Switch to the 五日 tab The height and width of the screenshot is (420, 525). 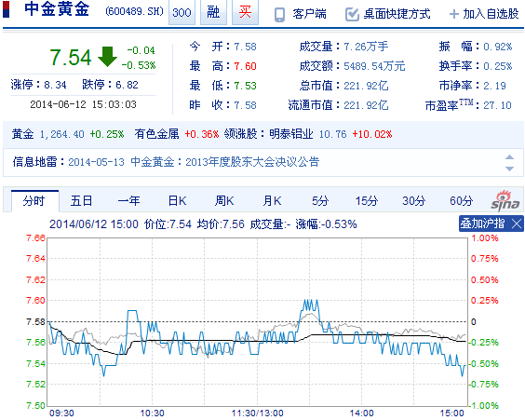pos(81,201)
